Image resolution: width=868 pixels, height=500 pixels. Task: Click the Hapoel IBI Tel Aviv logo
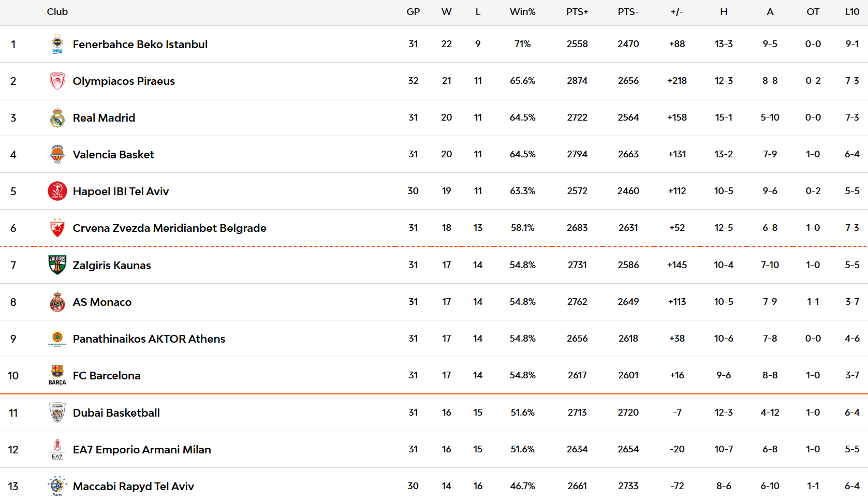click(x=57, y=191)
